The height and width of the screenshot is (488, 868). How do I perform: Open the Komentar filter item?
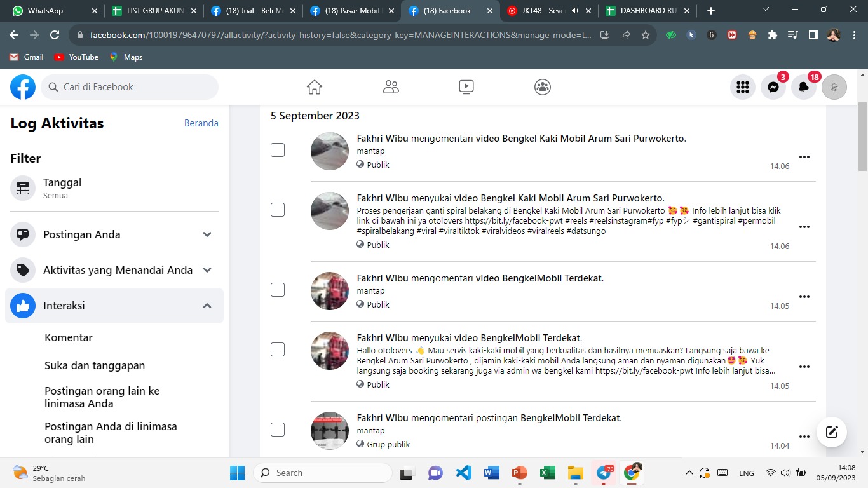pos(69,337)
